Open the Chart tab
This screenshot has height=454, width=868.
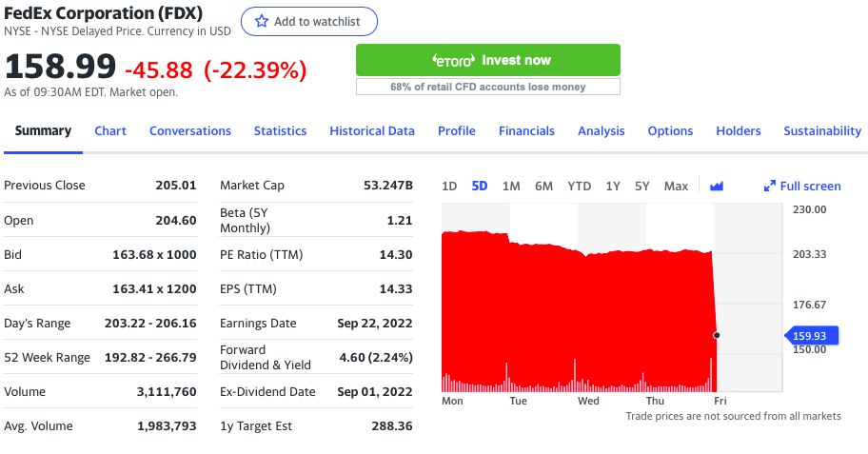(110, 130)
